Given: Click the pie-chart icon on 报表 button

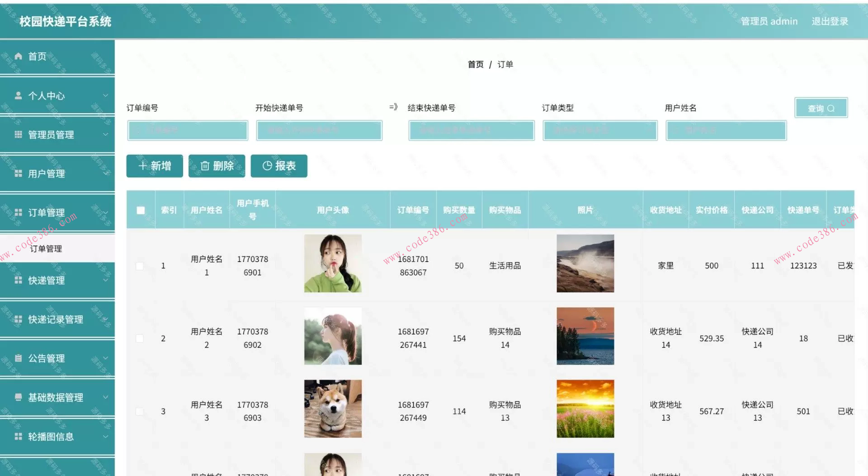Looking at the screenshot, I should tap(267, 166).
